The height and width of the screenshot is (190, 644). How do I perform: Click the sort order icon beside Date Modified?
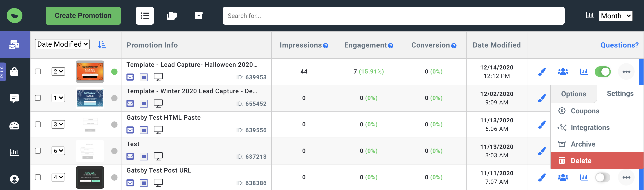pos(102,45)
